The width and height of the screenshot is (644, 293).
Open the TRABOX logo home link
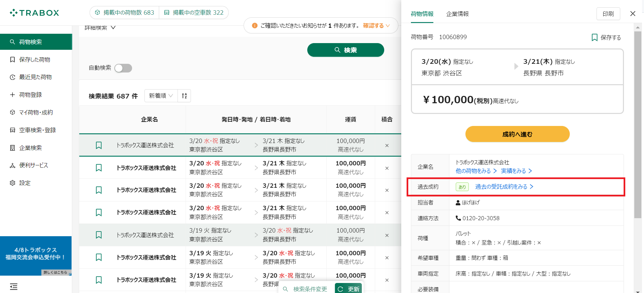coord(34,13)
